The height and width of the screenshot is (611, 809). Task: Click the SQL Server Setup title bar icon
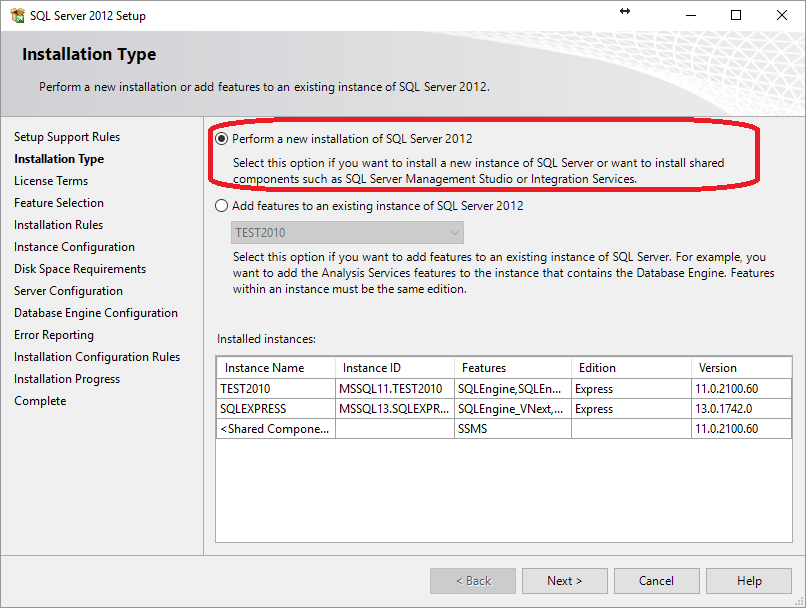pyautogui.click(x=17, y=15)
